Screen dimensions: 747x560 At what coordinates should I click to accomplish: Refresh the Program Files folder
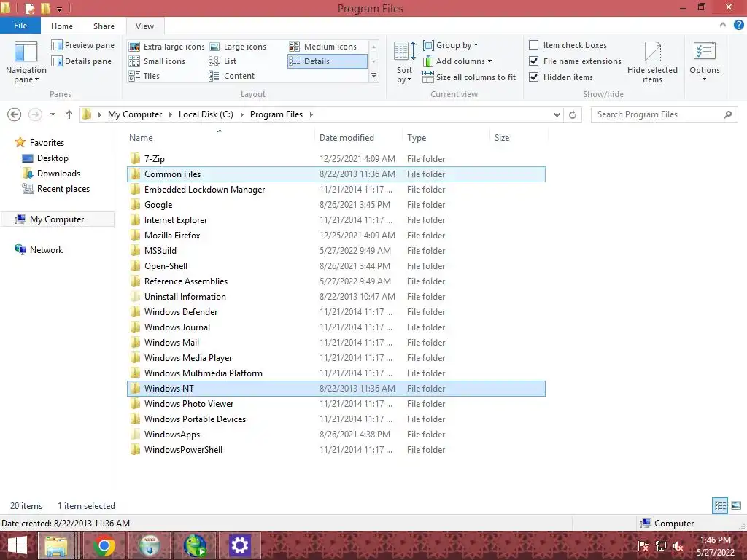point(573,114)
